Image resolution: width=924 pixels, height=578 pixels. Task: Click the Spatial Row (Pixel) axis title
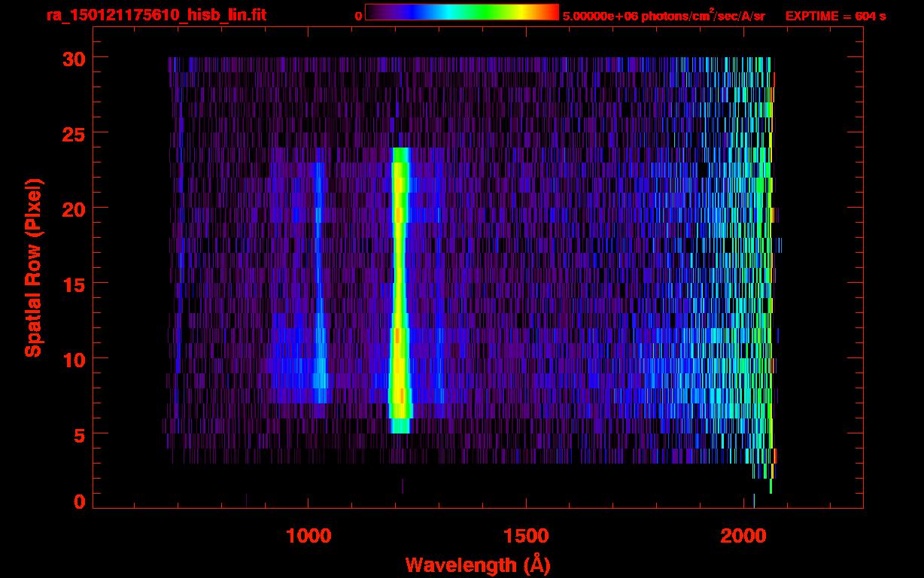[34, 268]
